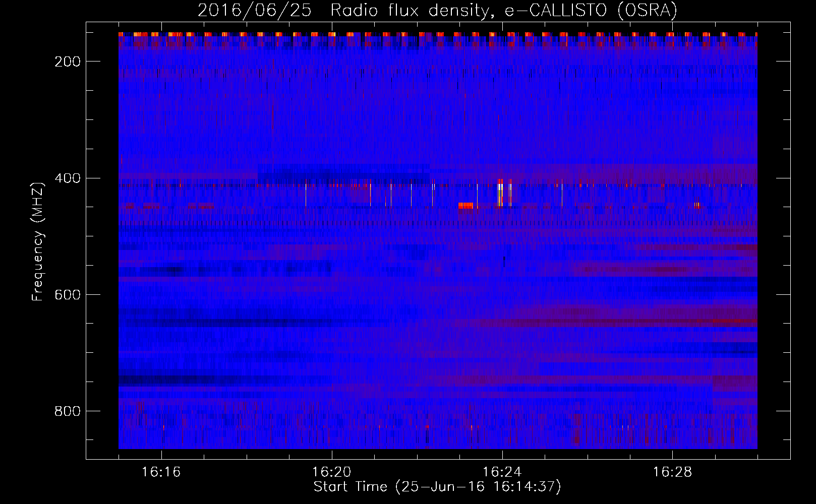Click the 200 frequency tick label
This screenshot has height=504, width=816.
pos(68,61)
